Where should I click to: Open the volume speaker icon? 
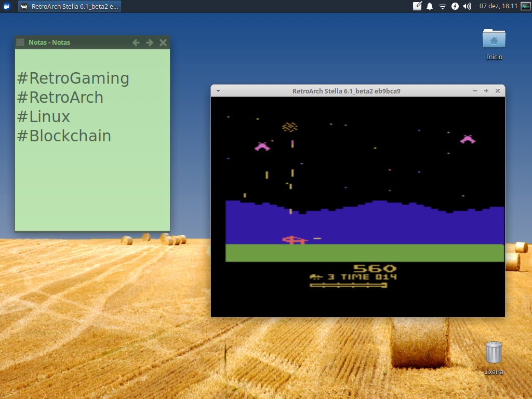[x=467, y=6]
